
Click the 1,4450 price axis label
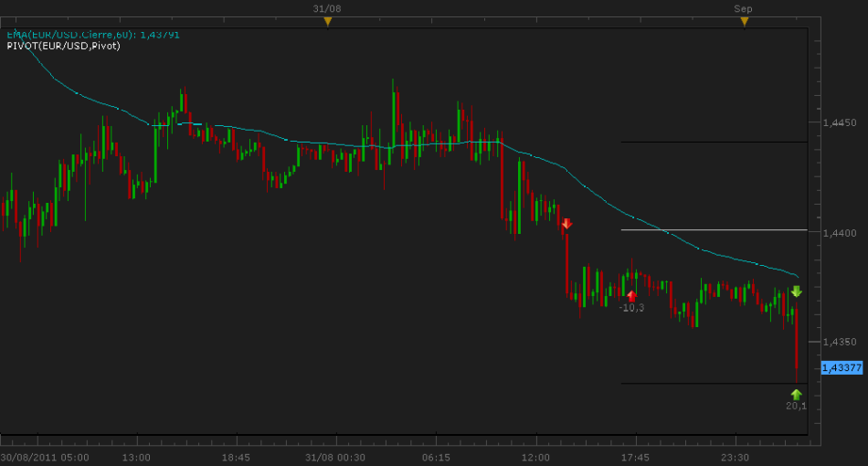point(839,123)
